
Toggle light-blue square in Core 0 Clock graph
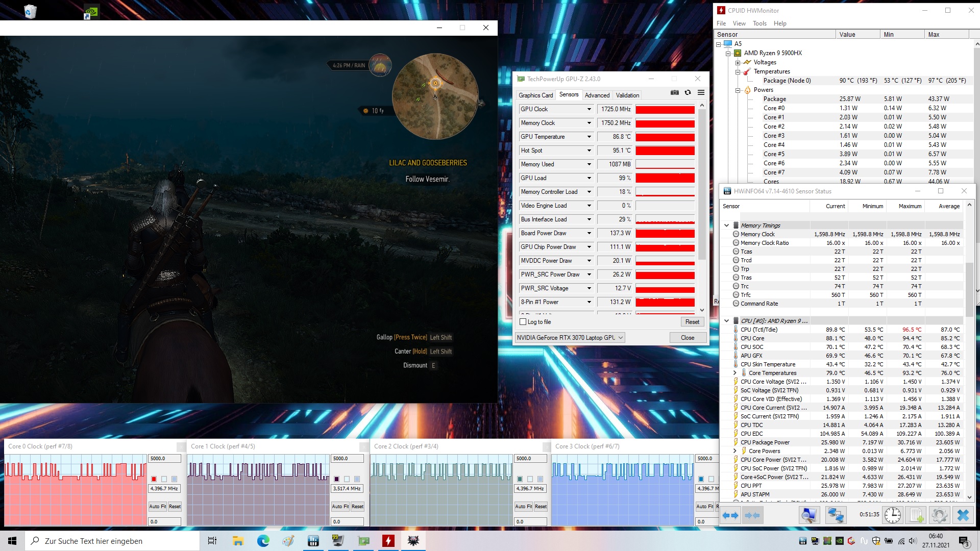tap(174, 479)
